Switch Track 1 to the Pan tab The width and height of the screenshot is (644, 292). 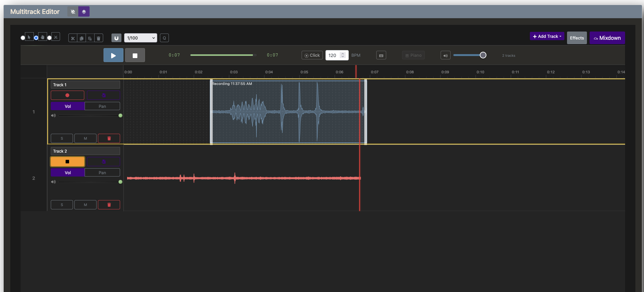[x=102, y=106]
